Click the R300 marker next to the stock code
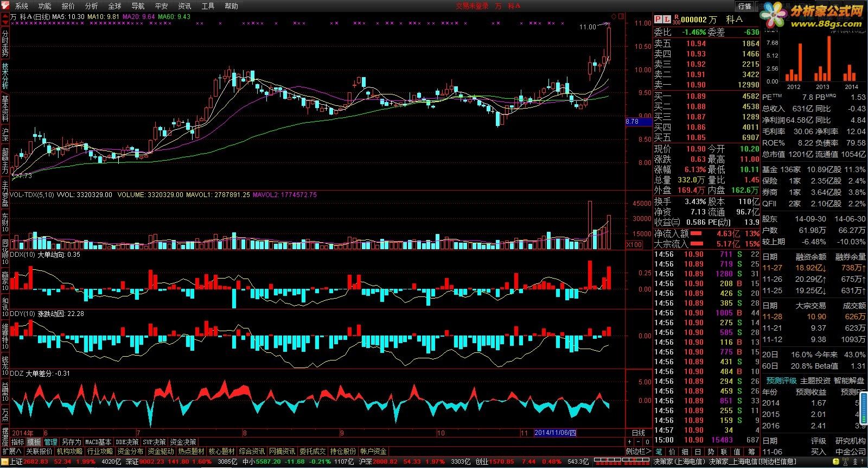 (676, 20)
